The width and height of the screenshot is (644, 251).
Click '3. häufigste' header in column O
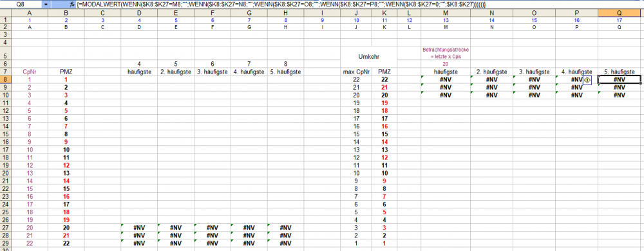pyautogui.click(x=534, y=72)
